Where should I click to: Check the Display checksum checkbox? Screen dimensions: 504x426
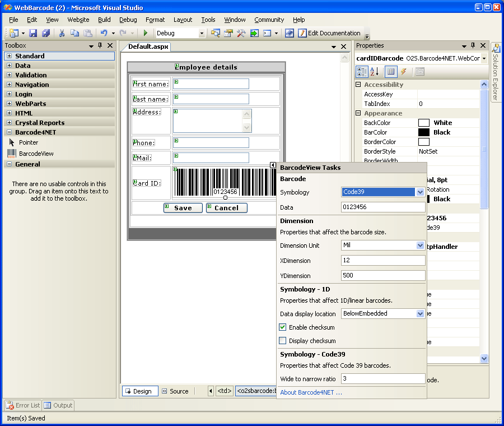pyautogui.click(x=283, y=341)
